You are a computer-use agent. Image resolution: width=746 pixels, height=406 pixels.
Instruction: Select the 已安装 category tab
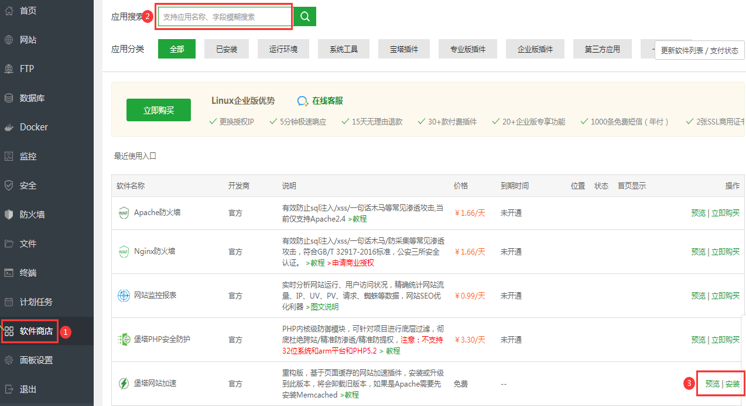pos(226,49)
